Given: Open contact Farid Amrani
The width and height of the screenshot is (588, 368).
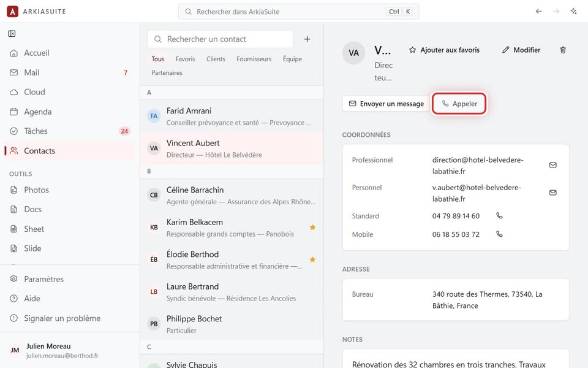Looking at the screenshot, I should [x=232, y=117].
